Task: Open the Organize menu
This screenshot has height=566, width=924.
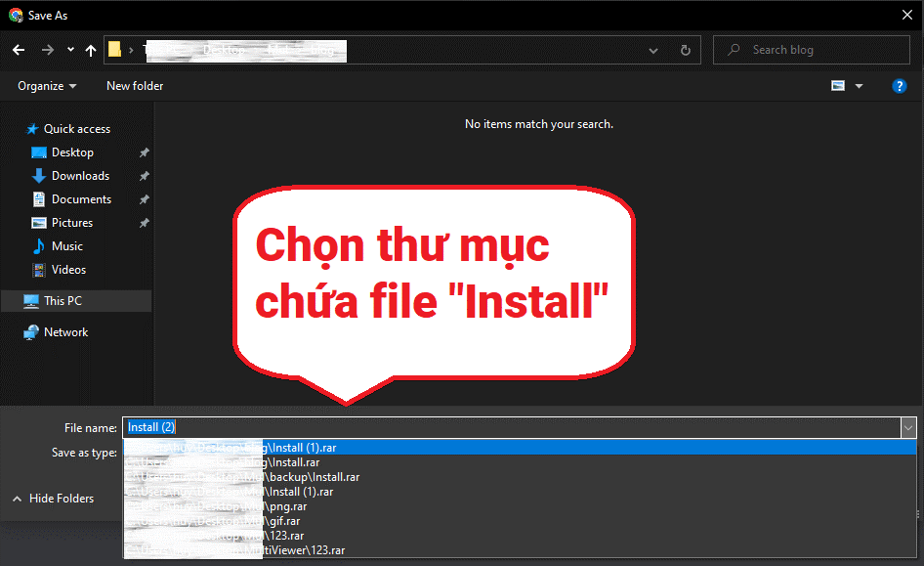Action: coord(47,86)
